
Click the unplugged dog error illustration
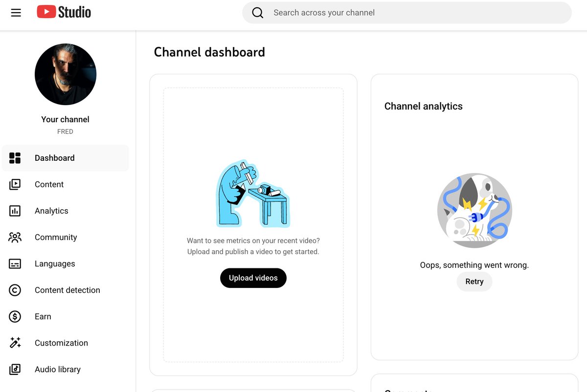point(474,210)
